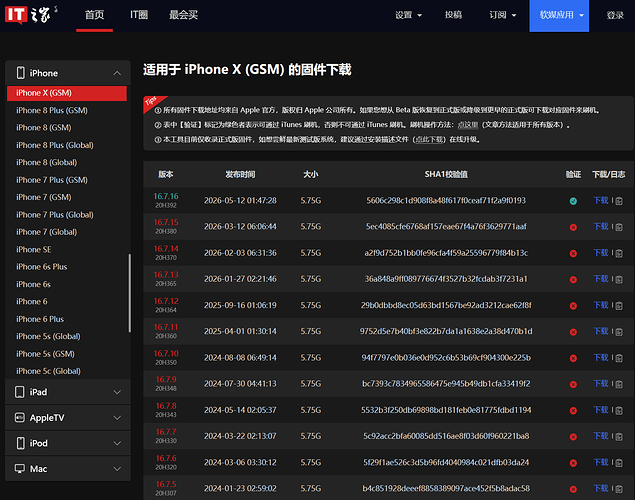635x500 pixels.
Task: Expand the iPad section chevron
Action: pyautogui.click(x=117, y=392)
